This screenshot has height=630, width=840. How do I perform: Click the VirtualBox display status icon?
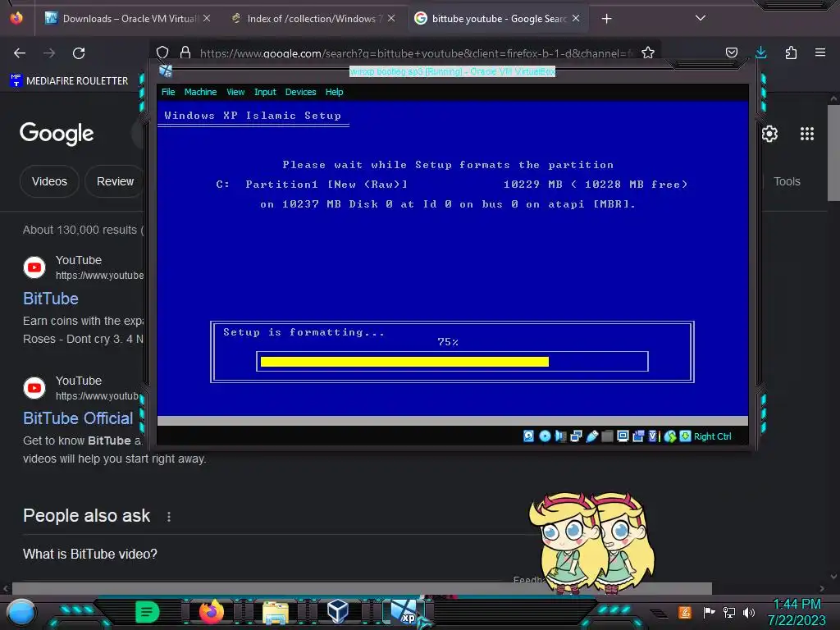(x=623, y=436)
